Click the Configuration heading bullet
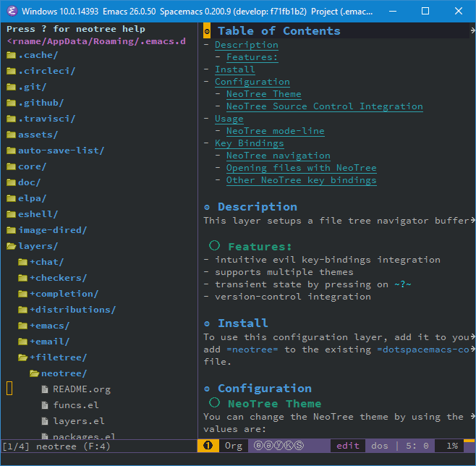The image size is (476, 466). (207, 389)
